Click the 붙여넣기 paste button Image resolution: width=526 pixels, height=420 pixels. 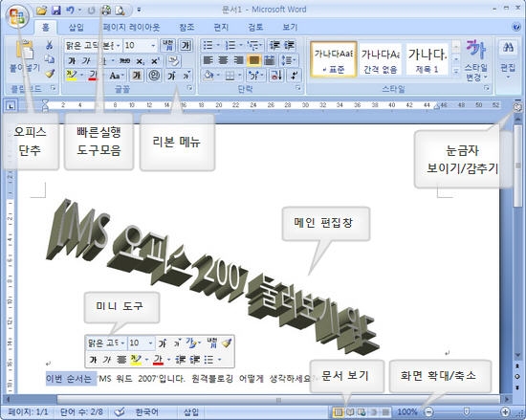pos(25,56)
